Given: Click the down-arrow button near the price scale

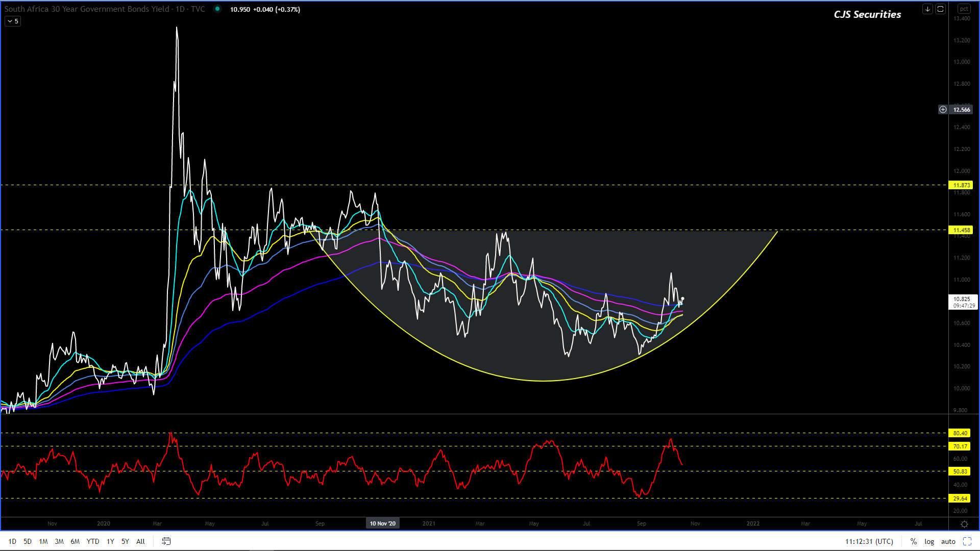Looking at the screenshot, I should coord(927,9).
